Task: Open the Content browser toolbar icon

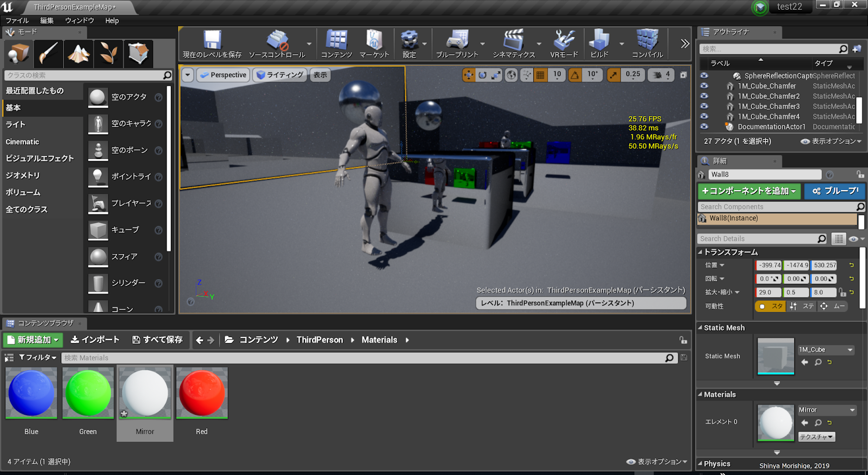Action: pyautogui.click(x=336, y=43)
